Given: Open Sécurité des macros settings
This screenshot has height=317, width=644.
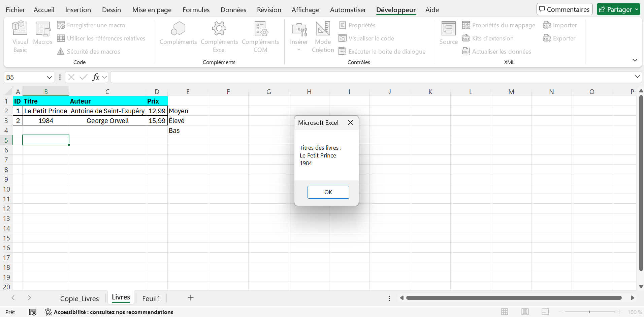Looking at the screenshot, I should pyautogui.click(x=89, y=52).
